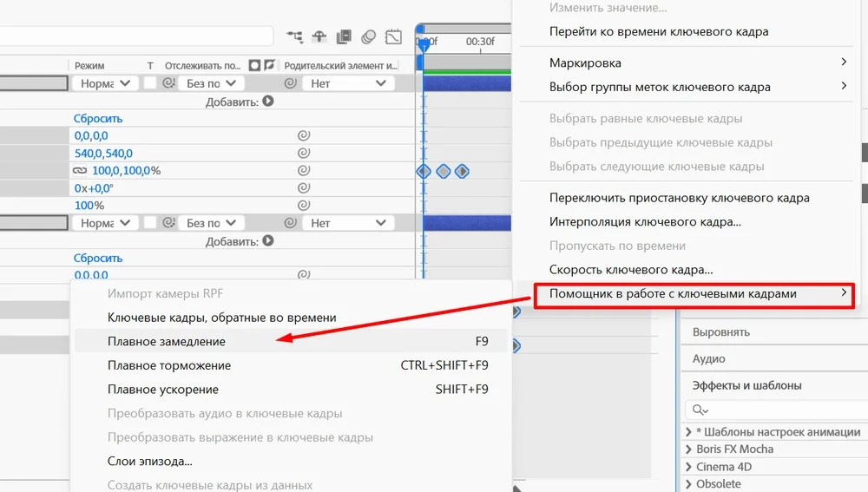Click pick whip spiral in 100,0,100,0% row
Screen dimensions: 868x492
303,170
